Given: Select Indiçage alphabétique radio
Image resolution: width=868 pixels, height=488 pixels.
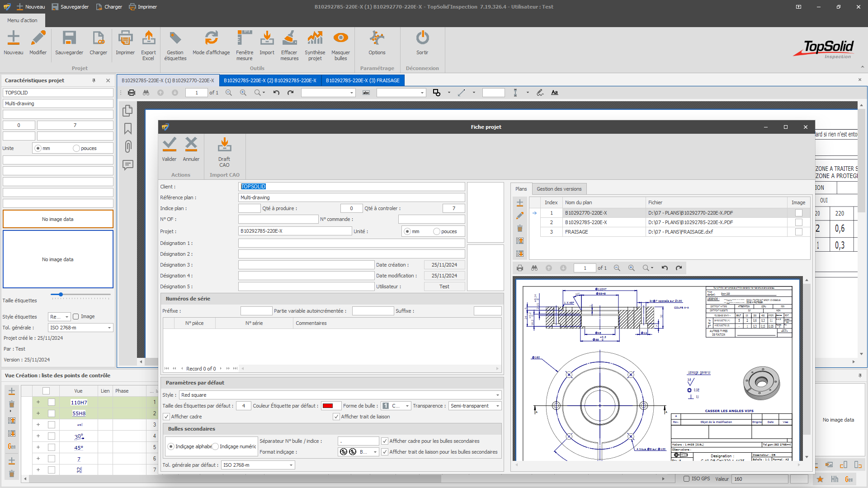Looking at the screenshot, I should [x=171, y=446].
